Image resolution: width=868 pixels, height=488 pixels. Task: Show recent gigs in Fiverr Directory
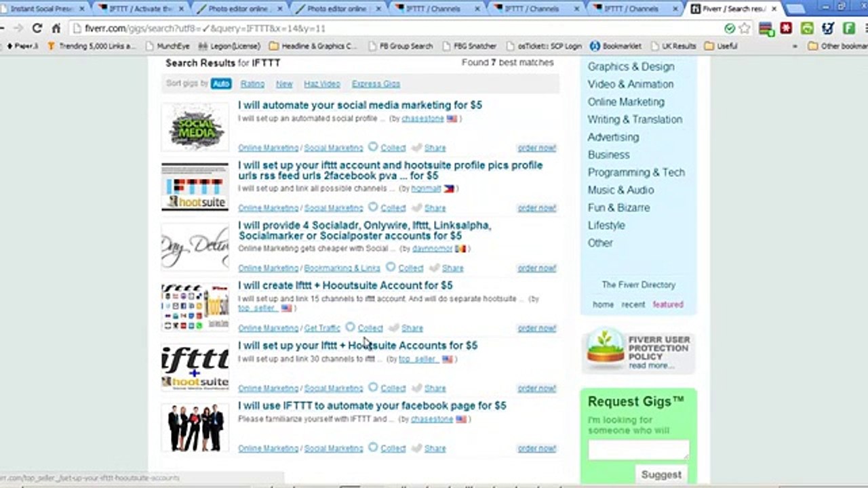tap(633, 304)
